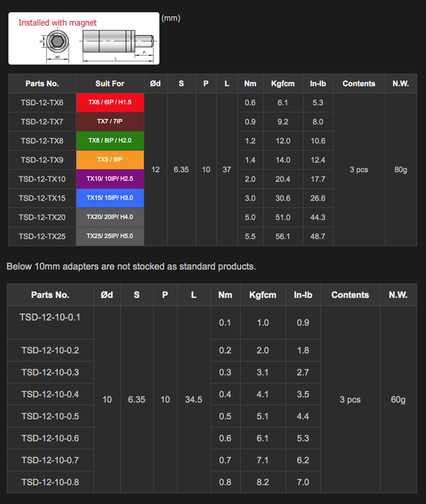Click part number TSD-12-10-0.2
426x504 pixels.
pyautogui.click(x=50, y=350)
